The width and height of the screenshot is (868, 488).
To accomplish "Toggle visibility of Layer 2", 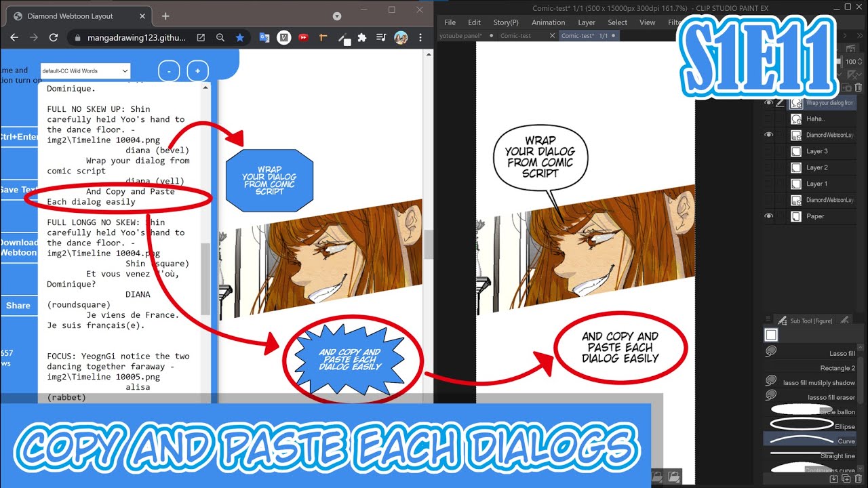I will tap(768, 167).
